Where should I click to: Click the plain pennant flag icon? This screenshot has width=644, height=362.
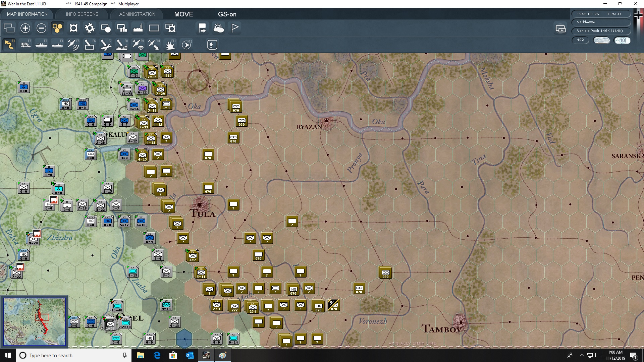(235, 28)
